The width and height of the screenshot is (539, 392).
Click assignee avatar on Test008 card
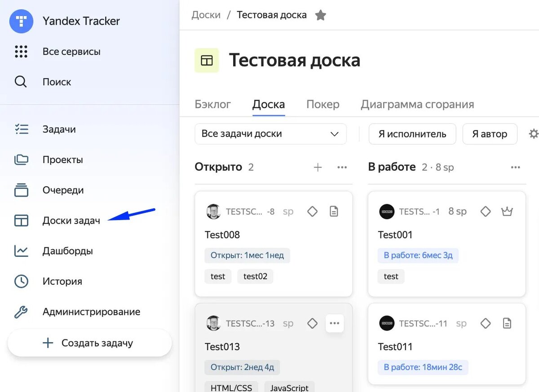pos(213,211)
